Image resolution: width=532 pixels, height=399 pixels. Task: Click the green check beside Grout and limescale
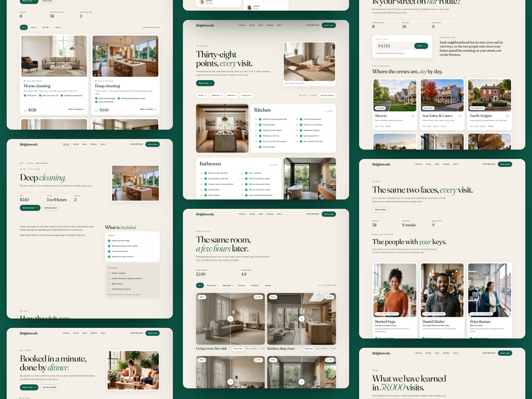click(109, 251)
